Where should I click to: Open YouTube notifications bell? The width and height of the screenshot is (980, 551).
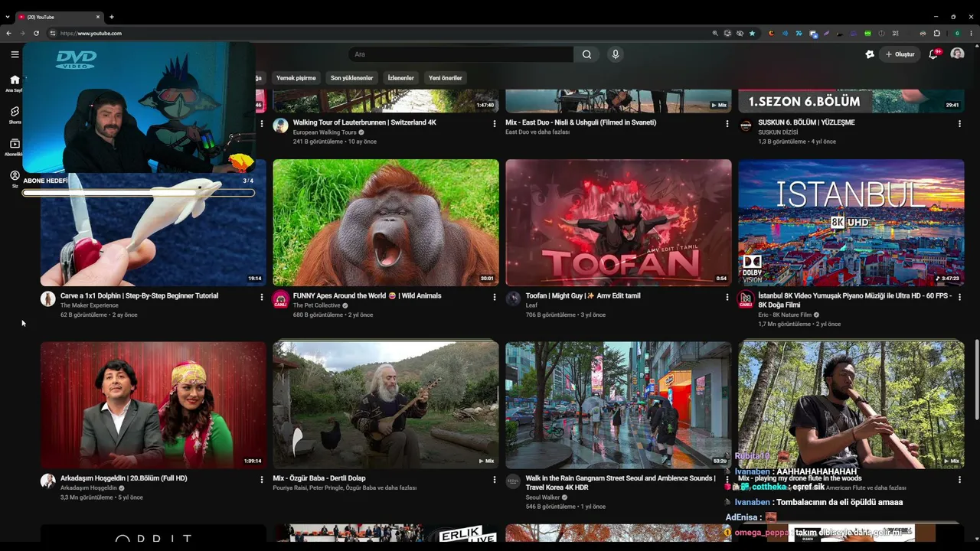pyautogui.click(x=933, y=54)
